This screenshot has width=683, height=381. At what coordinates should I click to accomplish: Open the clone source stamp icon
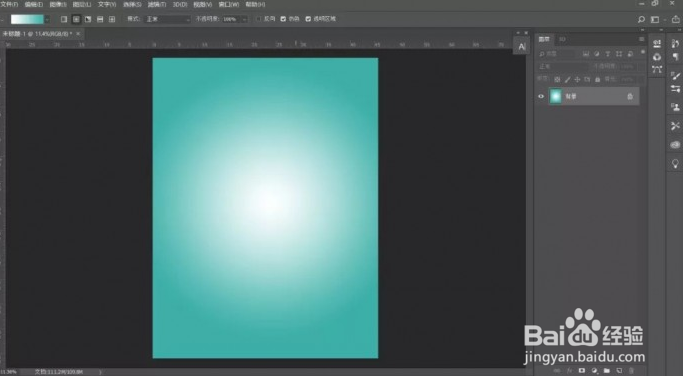[x=675, y=107]
